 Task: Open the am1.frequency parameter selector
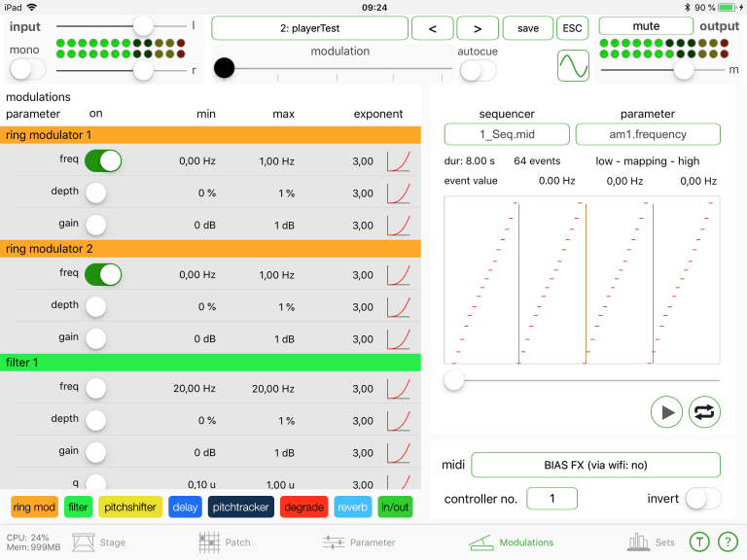pos(648,134)
